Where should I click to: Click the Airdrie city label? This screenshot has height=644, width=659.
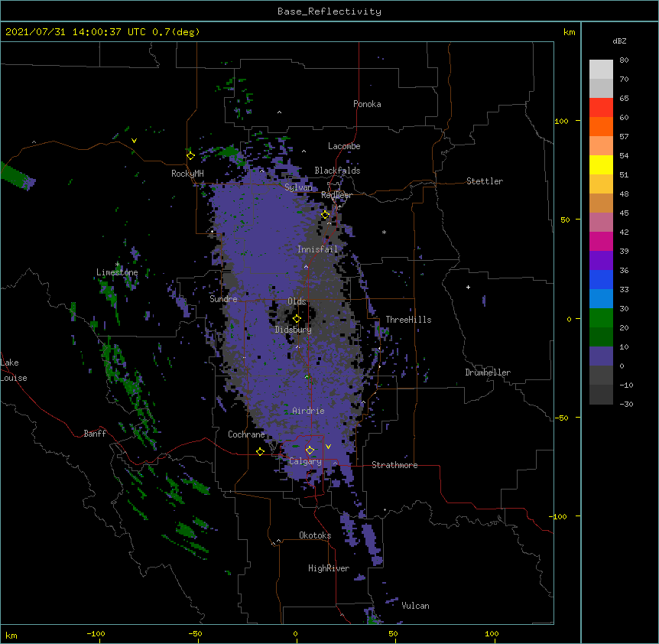[x=308, y=411]
